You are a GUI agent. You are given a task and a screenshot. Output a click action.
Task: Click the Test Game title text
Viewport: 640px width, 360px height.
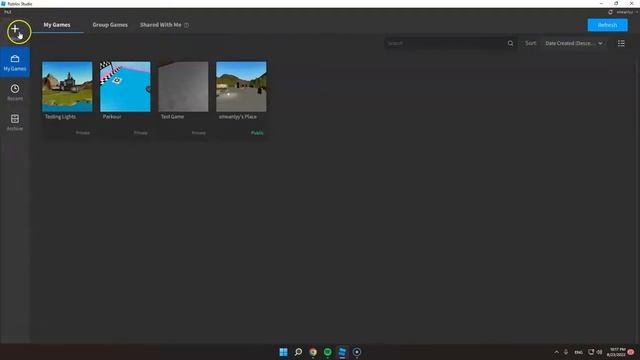(172, 117)
